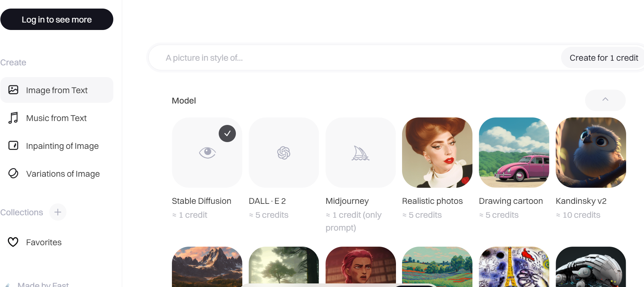Screen dimensions: 644x287
Task: Select the Stable Diffusion eye icon
Action: (x=207, y=153)
